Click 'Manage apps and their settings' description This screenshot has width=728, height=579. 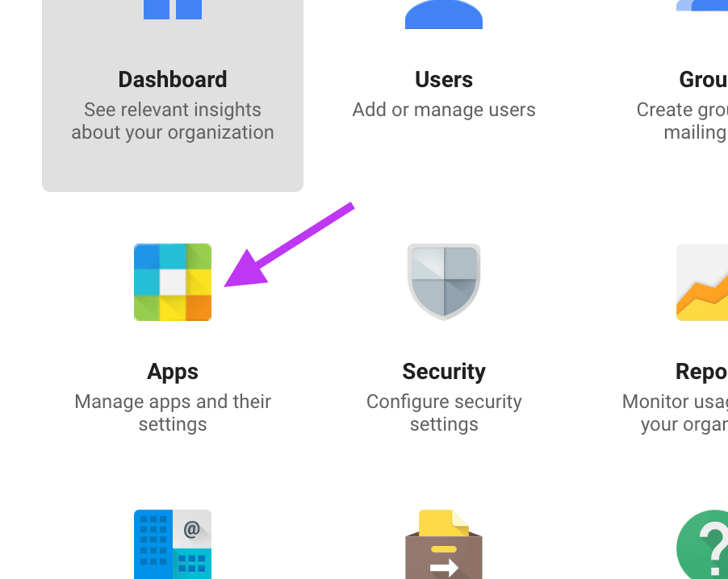[x=173, y=413]
